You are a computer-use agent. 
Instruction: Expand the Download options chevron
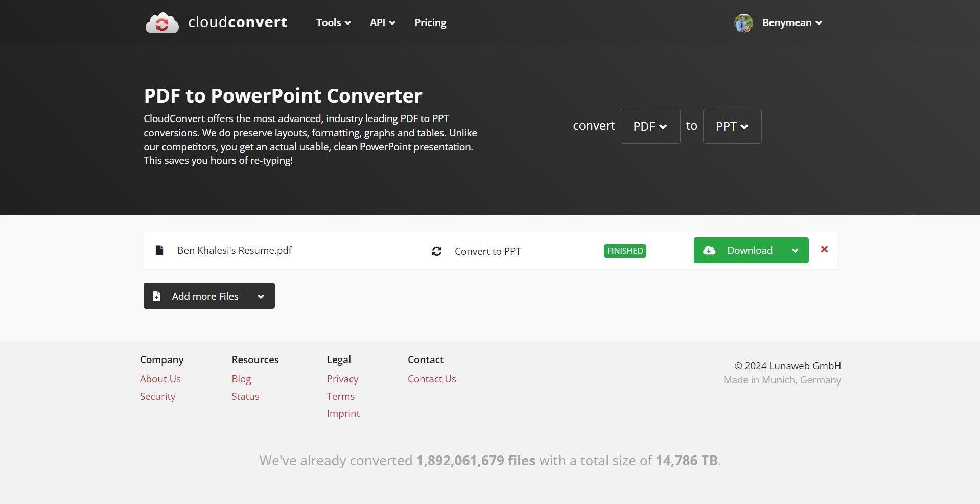[795, 250]
